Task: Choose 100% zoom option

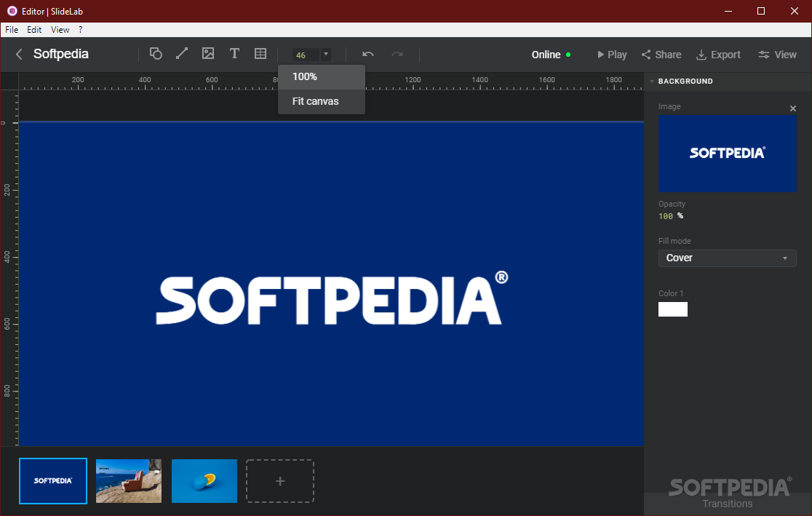Action: [x=322, y=76]
